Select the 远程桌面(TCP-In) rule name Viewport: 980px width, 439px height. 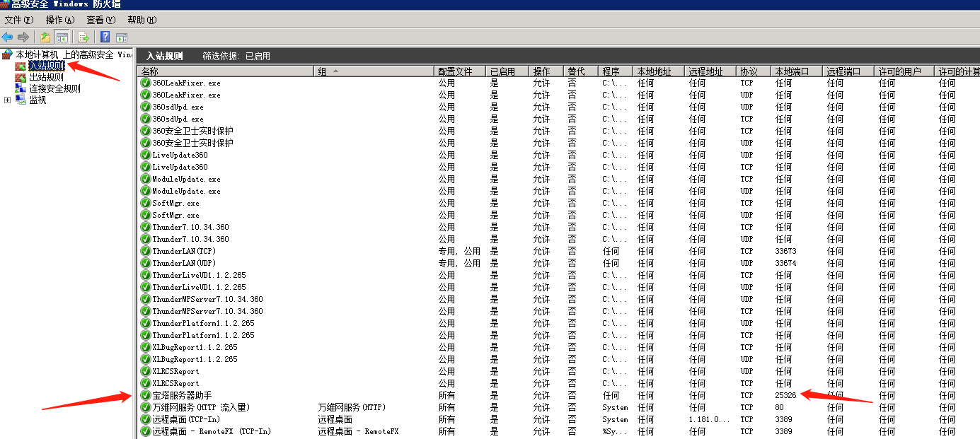click(186, 419)
